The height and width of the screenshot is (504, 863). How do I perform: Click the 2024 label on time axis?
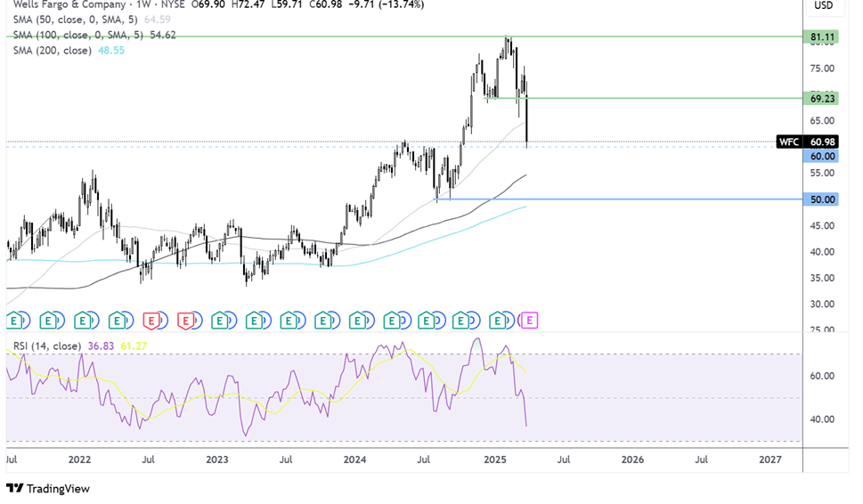pos(354,459)
